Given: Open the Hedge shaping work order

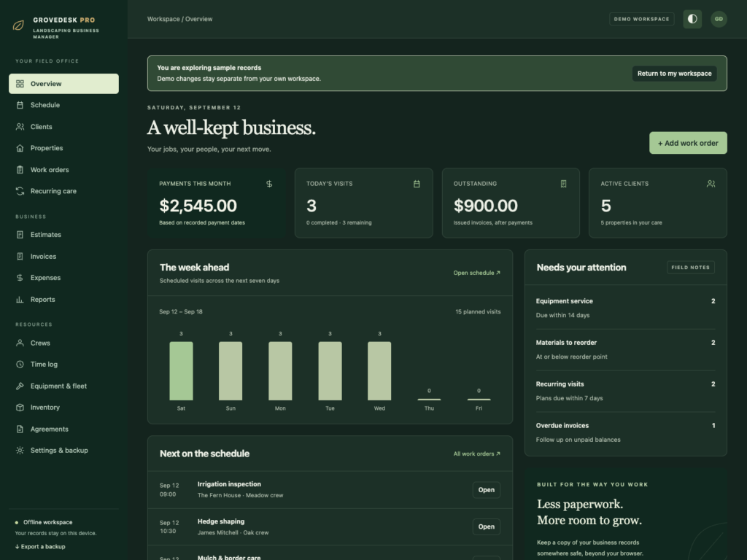Looking at the screenshot, I should tap(486, 526).
